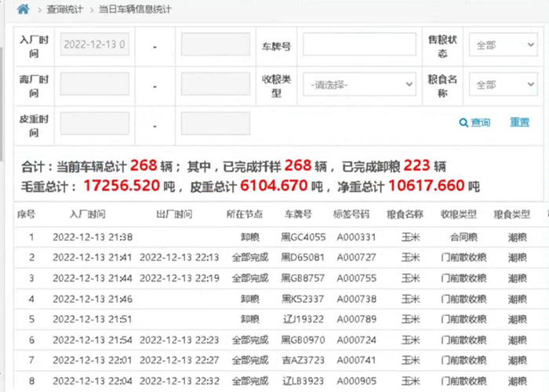Image resolution: width=549 pixels, height=392 pixels.
Task: Select row with plate 辽J19322
Action: [278, 319]
